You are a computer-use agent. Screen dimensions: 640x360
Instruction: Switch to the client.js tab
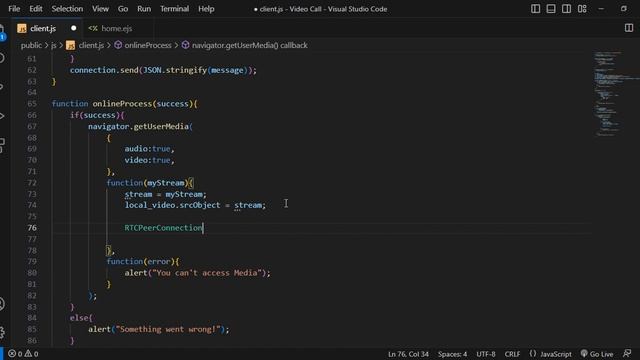[43, 28]
